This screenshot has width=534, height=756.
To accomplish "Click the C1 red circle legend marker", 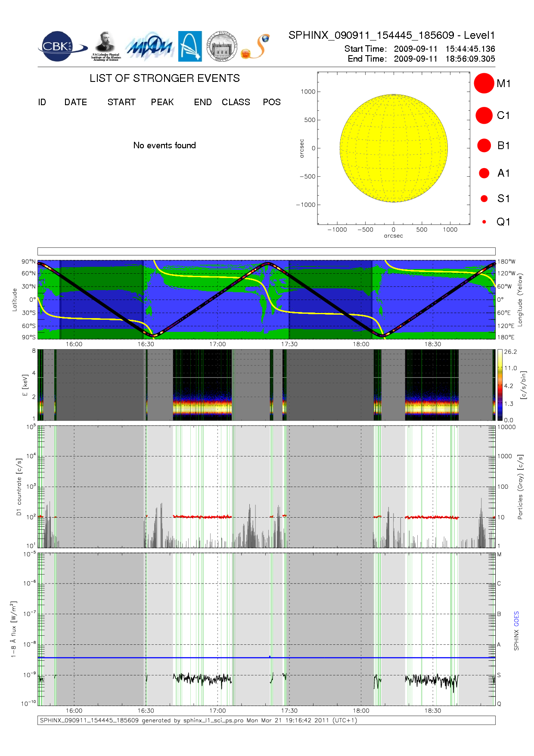I will point(484,116).
